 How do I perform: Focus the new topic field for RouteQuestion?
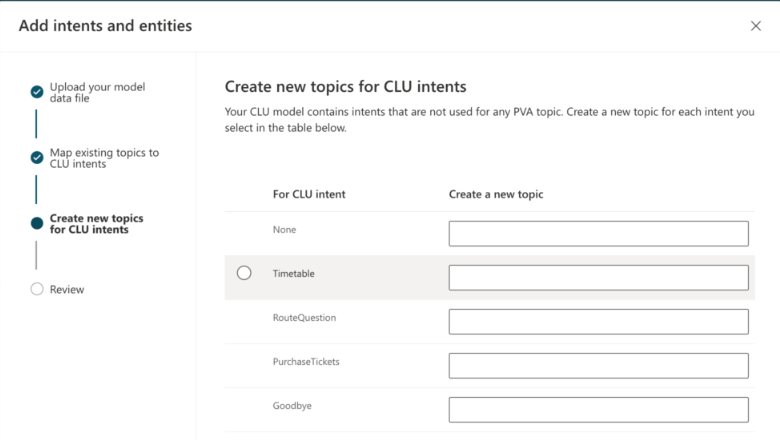pos(598,322)
